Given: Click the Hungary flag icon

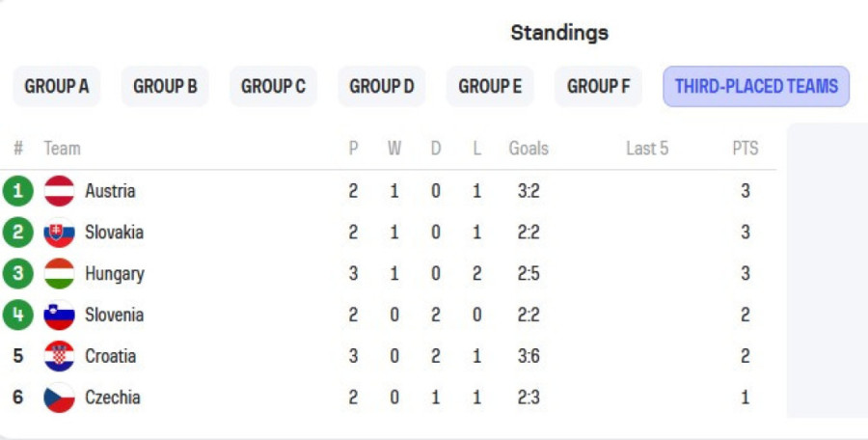Looking at the screenshot, I should [60, 274].
